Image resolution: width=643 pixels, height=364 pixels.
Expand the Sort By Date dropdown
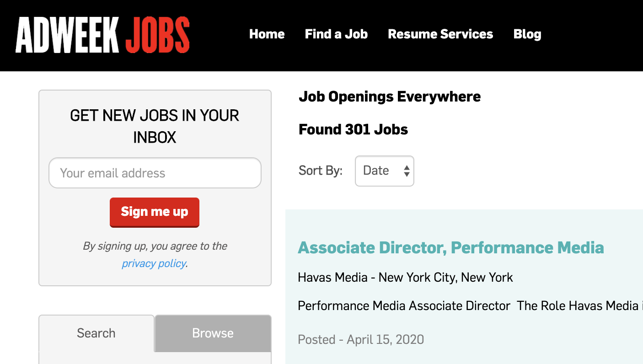coord(385,171)
